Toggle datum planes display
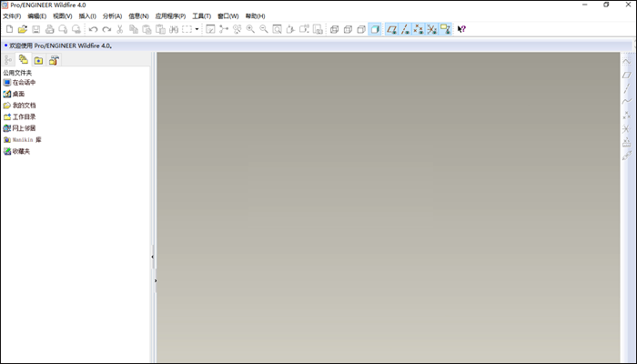Image resolution: width=637 pixels, height=364 pixels. tap(391, 29)
